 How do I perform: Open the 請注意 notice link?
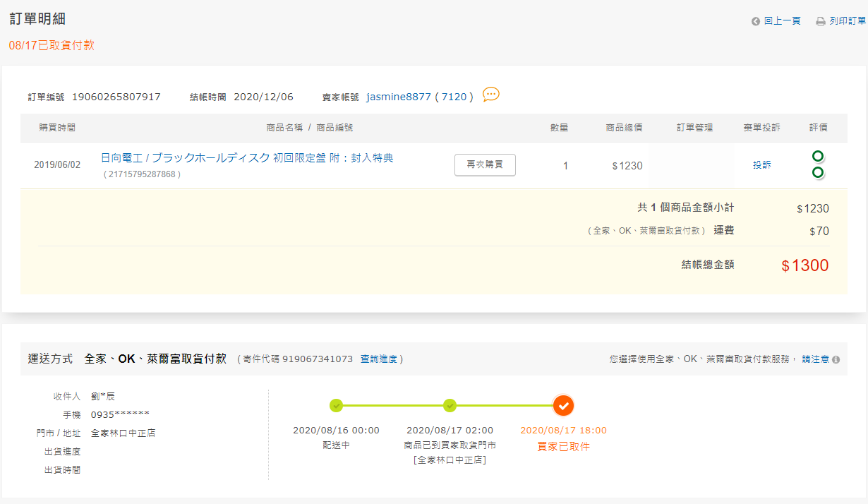point(816,359)
